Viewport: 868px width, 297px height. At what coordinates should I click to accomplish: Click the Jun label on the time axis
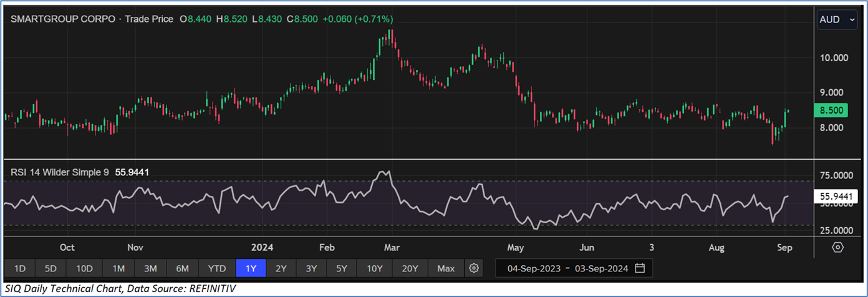[x=586, y=247]
